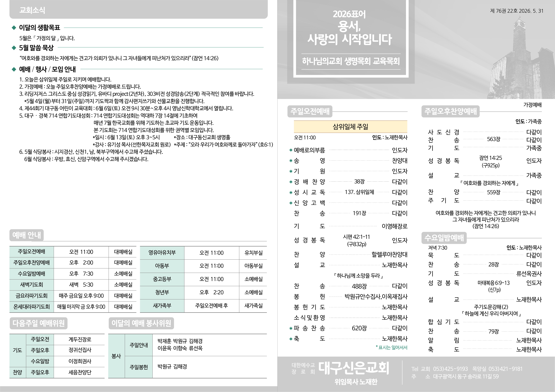Click the '예배 안내' section label
The image size is (555, 392).
[27, 235]
